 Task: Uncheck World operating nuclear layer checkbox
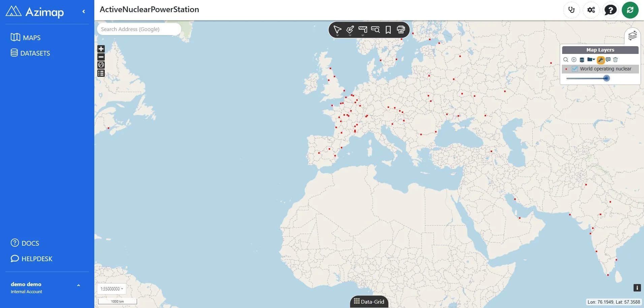click(x=575, y=69)
